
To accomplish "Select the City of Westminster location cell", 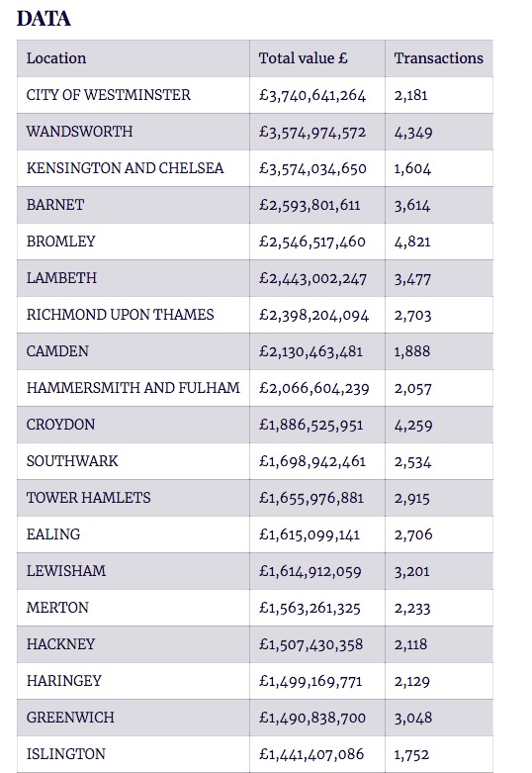I will pyautogui.click(x=133, y=95).
